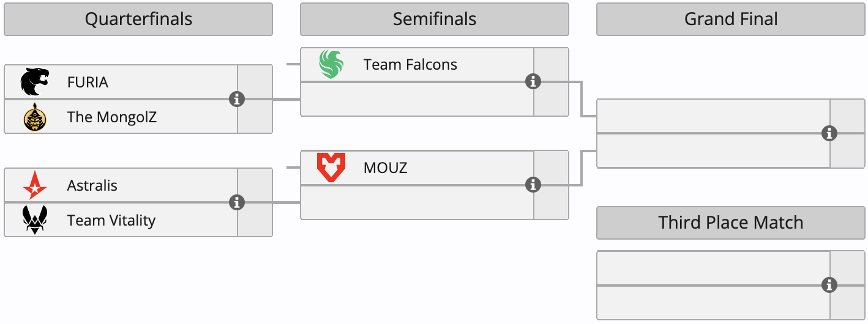Show Third Place Match info popup
The width and height of the screenshot is (868, 324).
tap(829, 285)
